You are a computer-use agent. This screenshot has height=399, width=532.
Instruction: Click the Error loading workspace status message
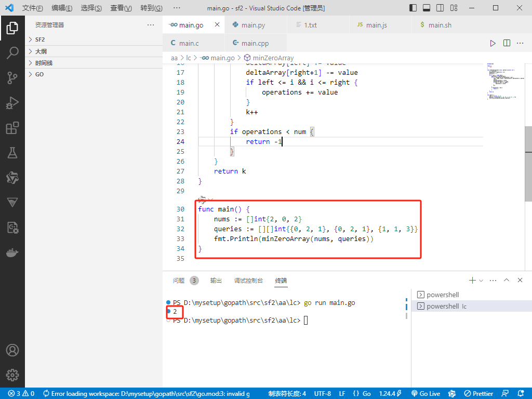pyautogui.click(x=146, y=394)
